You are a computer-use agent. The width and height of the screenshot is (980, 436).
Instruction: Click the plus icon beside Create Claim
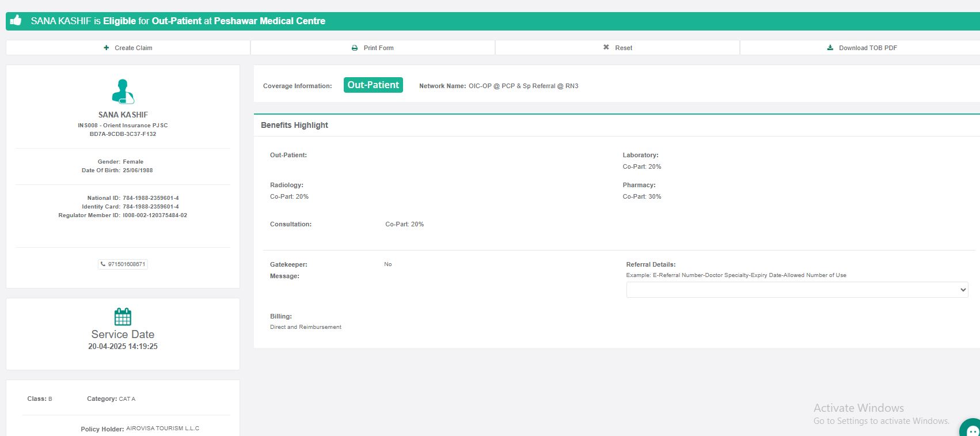(x=106, y=48)
